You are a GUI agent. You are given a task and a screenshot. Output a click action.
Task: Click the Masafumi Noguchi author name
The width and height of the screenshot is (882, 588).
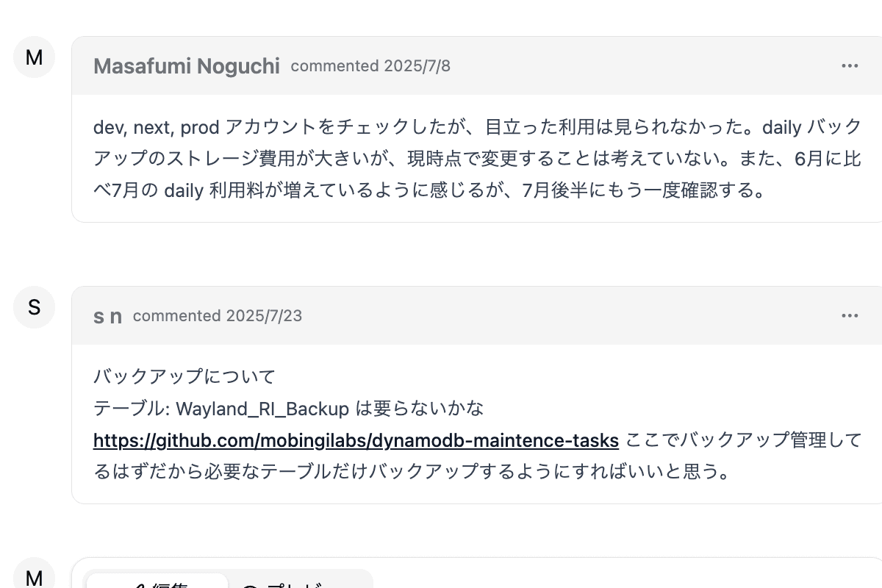pyautogui.click(x=187, y=66)
